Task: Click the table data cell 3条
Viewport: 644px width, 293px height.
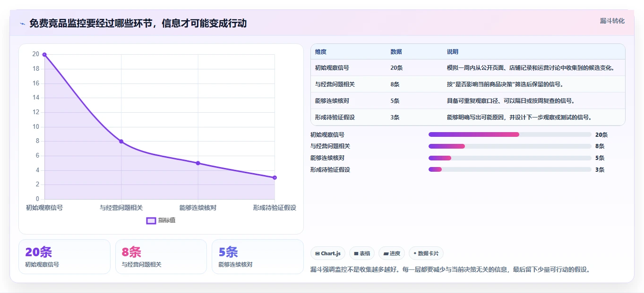Action: tap(395, 117)
